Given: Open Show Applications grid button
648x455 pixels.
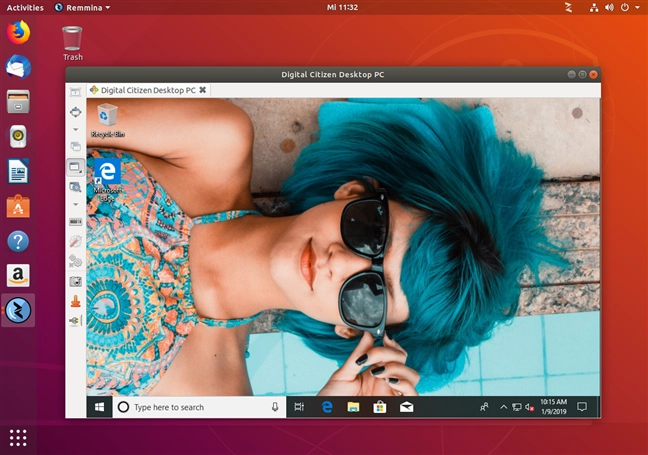Looking at the screenshot, I should tap(18, 437).
